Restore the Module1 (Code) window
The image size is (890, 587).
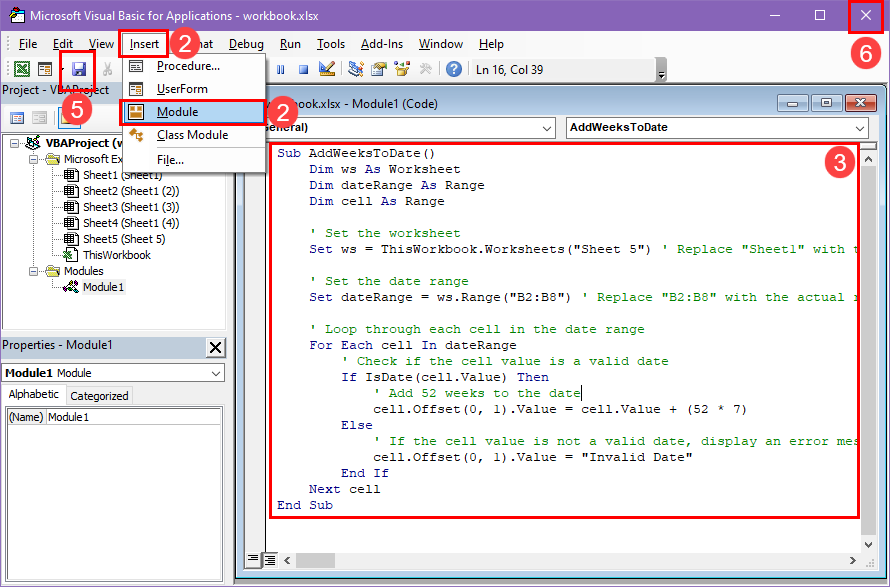coord(826,103)
